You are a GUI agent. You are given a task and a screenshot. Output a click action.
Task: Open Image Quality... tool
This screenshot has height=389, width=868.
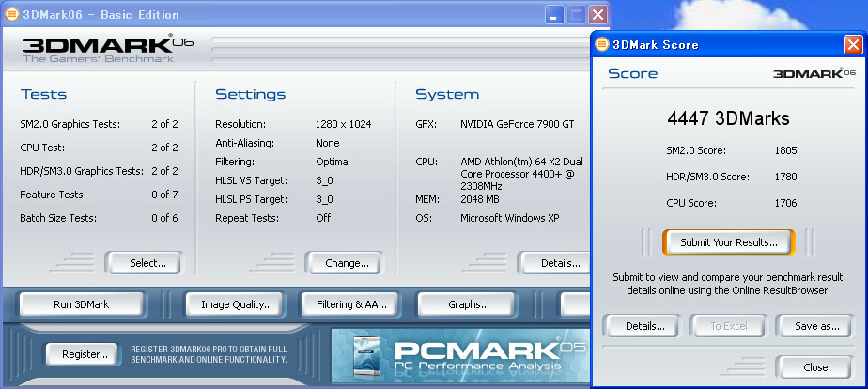(237, 304)
